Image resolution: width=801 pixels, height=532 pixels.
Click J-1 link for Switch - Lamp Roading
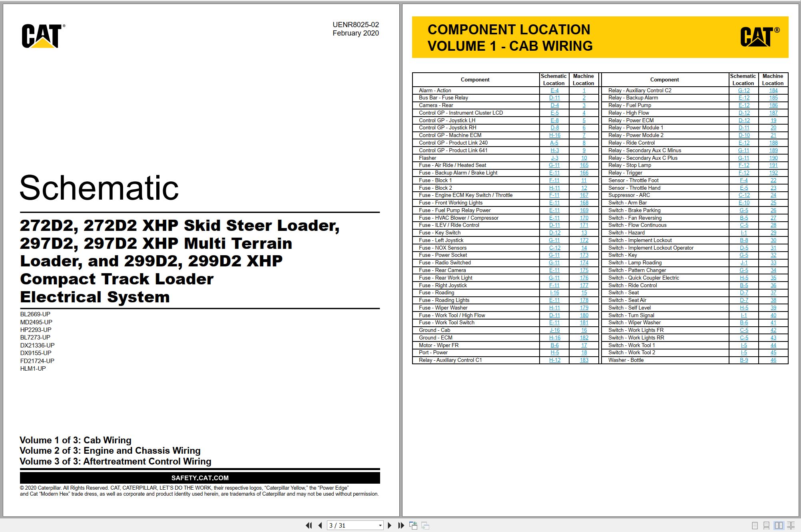tap(744, 263)
